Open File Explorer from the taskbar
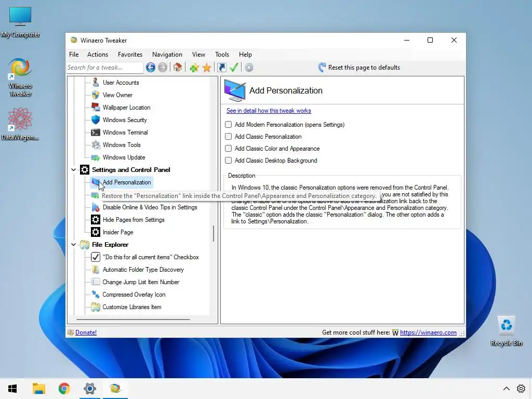532x399 pixels. (x=38, y=389)
